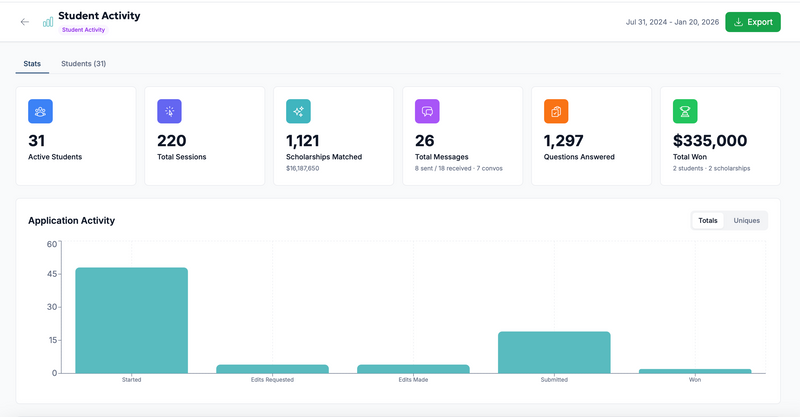Click the Started bar in chart
Viewport: 800px width, 417px height.
click(x=131, y=320)
